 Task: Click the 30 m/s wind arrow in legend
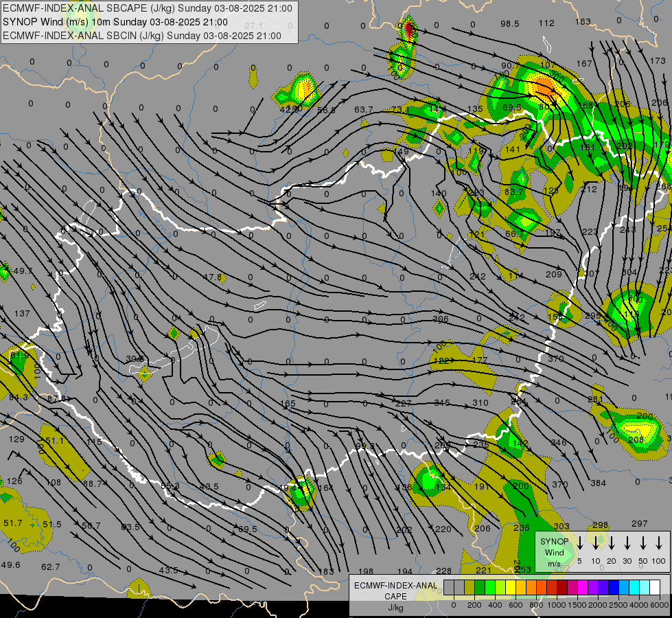(x=627, y=543)
